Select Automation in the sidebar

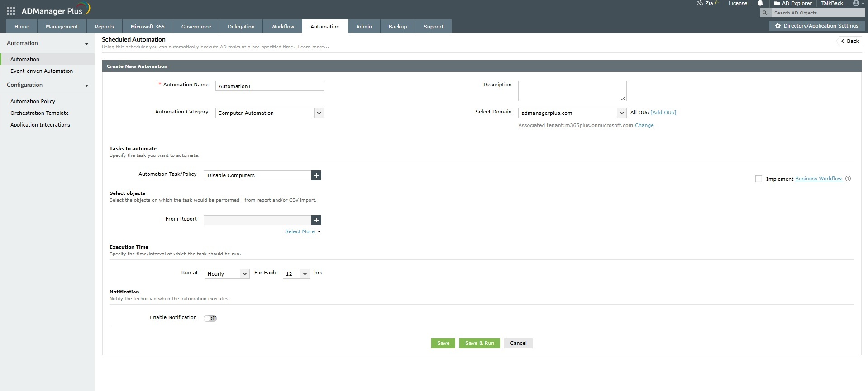click(x=48, y=59)
